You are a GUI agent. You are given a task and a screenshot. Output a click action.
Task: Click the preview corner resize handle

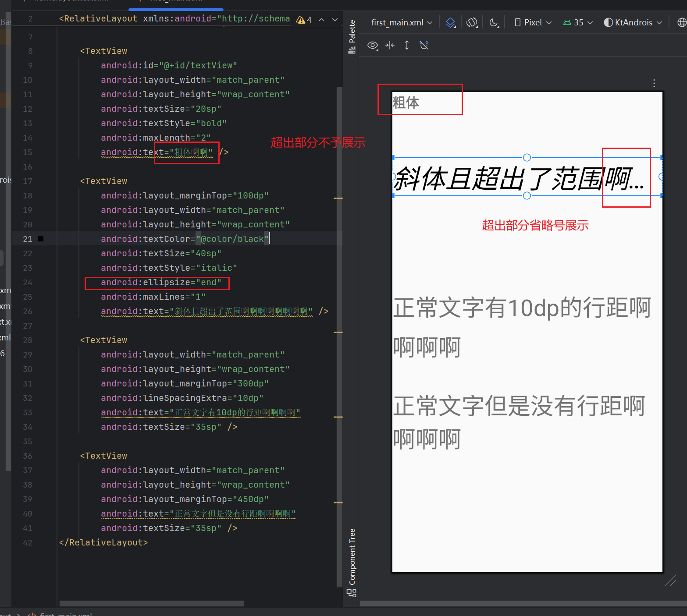coord(670,581)
